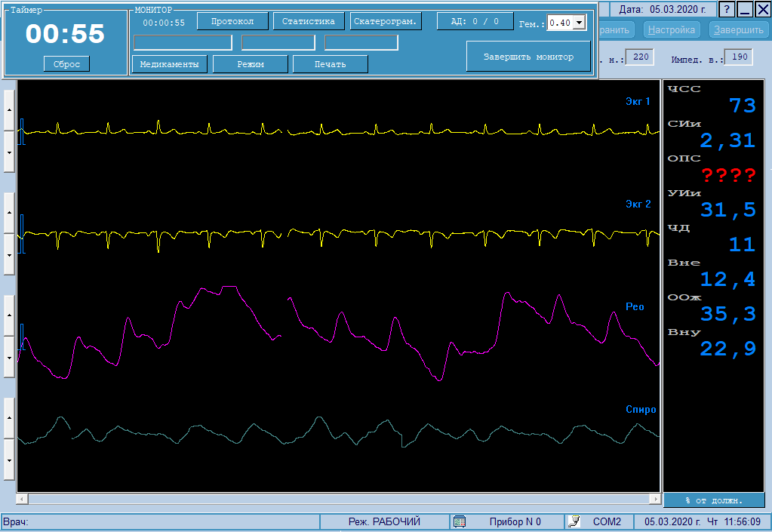Click the Гем. 0.40 combo box value
Screen dimensions: 772x532
click(x=560, y=23)
